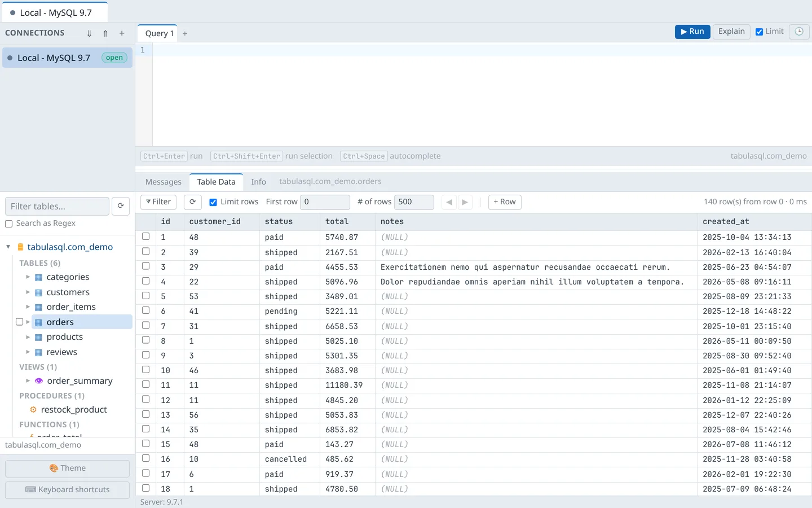Go to previous page of rows
This screenshot has height=508, width=812.
point(449,202)
